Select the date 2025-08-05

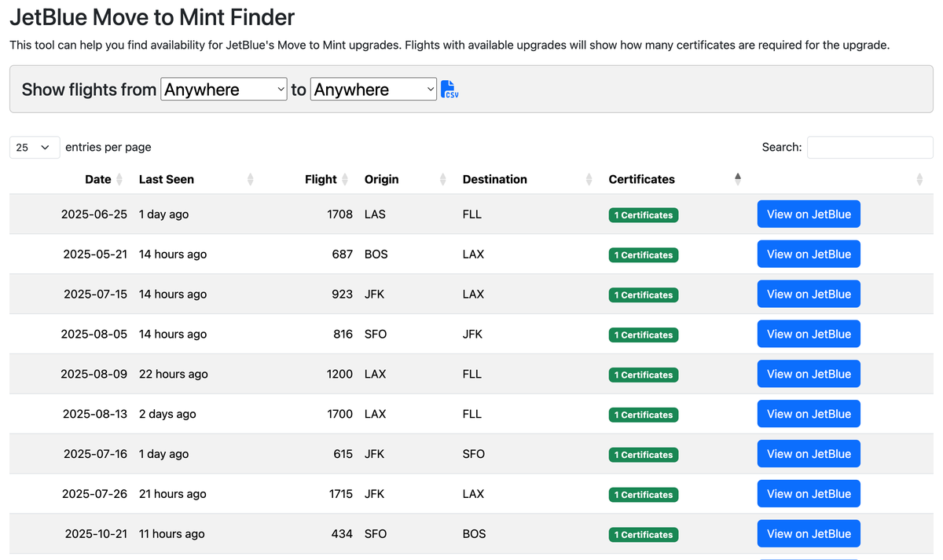94,335
